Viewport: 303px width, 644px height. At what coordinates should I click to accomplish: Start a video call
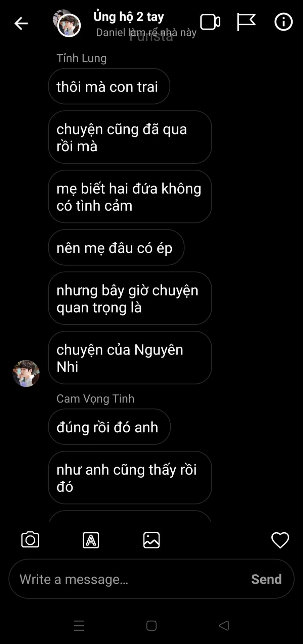click(210, 22)
